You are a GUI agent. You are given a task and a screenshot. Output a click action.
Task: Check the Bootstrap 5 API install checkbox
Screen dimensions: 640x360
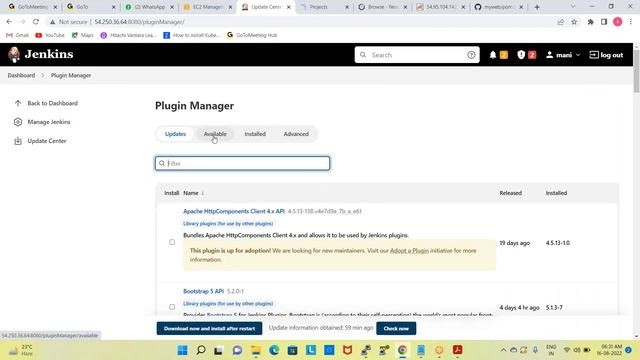(x=172, y=307)
